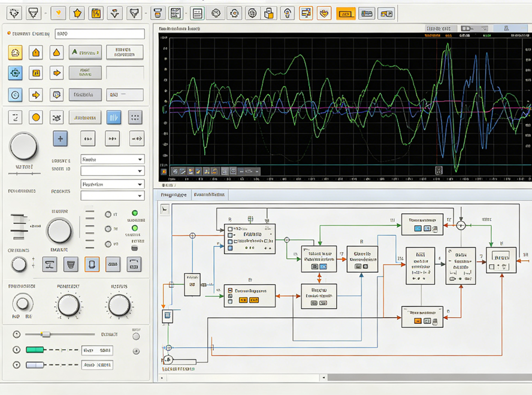
Task: Open the bottom empty dropdown in the left panel
Action: click(113, 196)
